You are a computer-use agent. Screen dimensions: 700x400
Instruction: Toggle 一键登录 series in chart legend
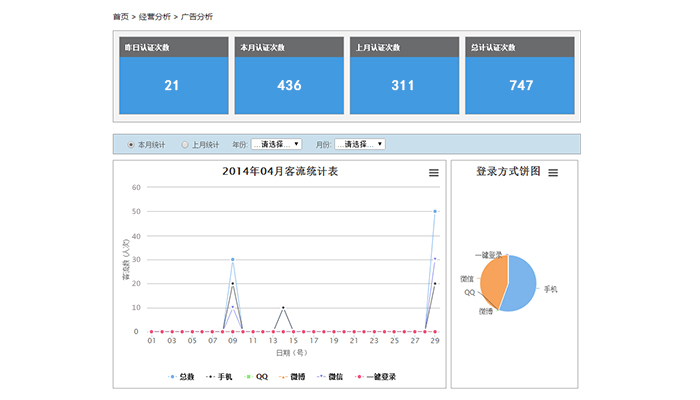[375, 377]
